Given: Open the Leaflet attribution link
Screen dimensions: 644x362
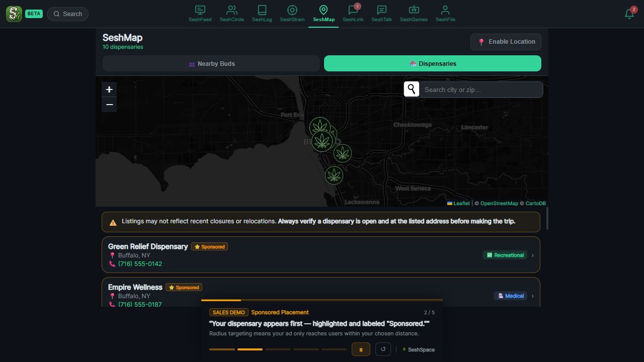Looking at the screenshot, I should (x=458, y=203).
